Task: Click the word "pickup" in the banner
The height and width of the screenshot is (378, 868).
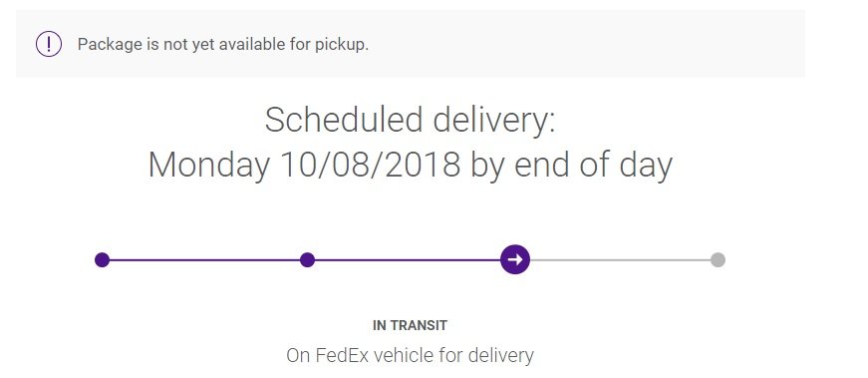Action: 342,45
